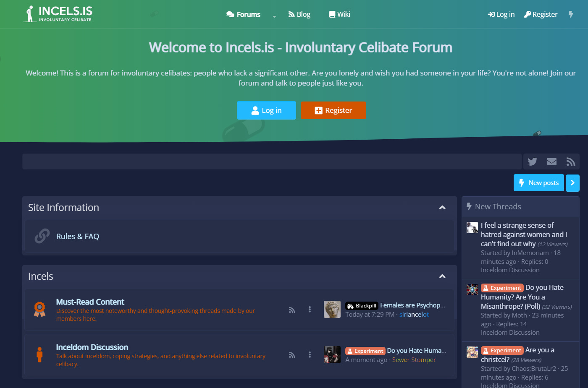588x388 pixels.
Task: Open Sewer Stomper user profile
Action: pos(414,360)
